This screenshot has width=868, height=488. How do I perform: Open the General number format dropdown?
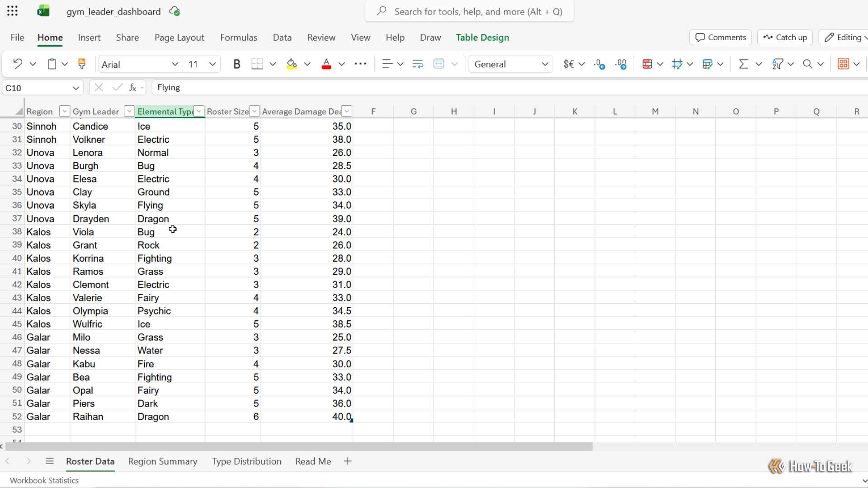pos(545,64)
